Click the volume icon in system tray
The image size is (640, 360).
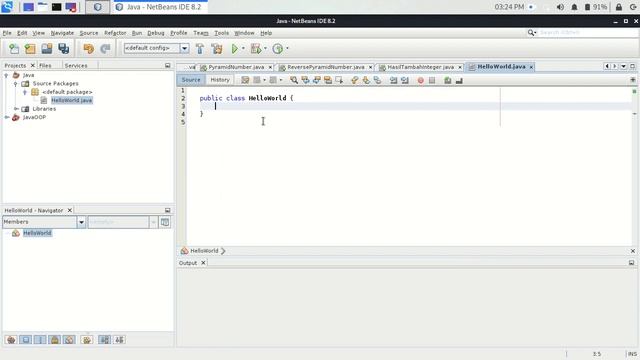pyautogui.click(x=560, y=7)
